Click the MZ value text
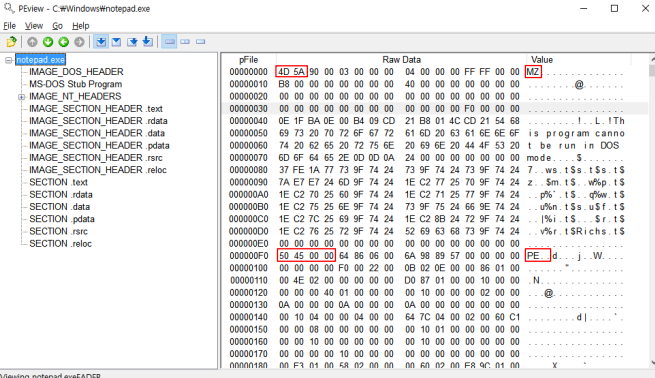The image size is (655, 378). pos(533,72)
